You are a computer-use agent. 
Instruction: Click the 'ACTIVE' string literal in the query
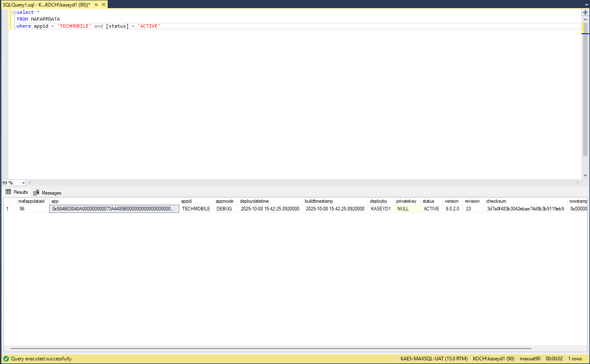[149, 26]
